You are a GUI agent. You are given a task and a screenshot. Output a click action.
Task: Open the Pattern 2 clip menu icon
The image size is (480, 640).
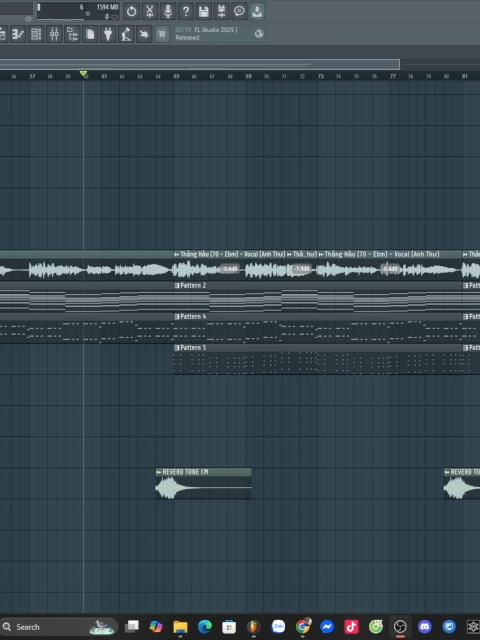(x=177, y=286)
